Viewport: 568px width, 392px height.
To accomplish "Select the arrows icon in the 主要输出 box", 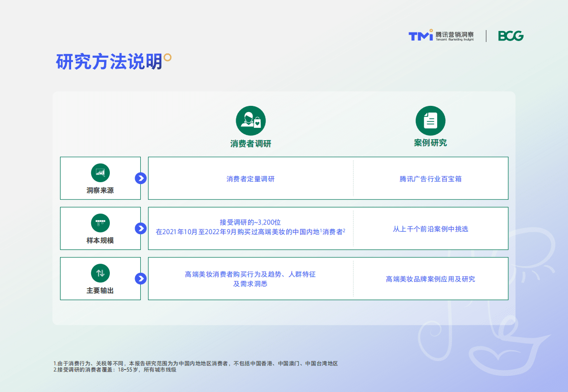I will (100, 273).
